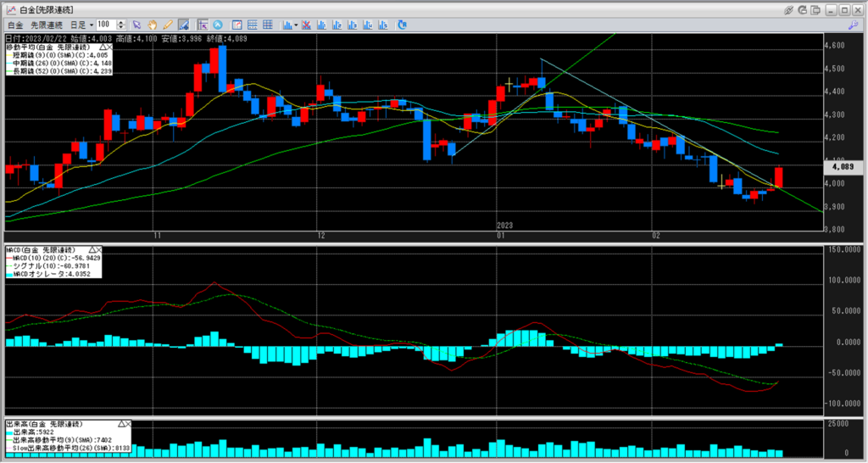Collapse the 移動平均 legend with triangle
The width and height of the screenshot is (868, 463).
pos(102,48)
